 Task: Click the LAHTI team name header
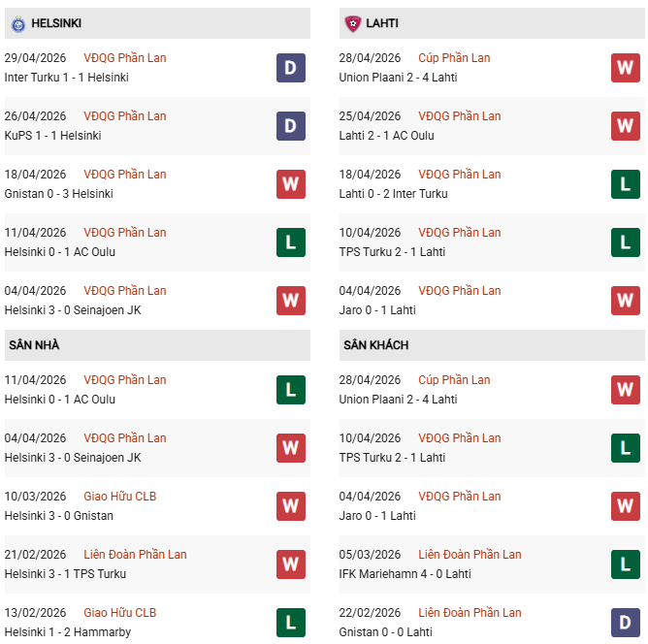(x=382, y=23)
